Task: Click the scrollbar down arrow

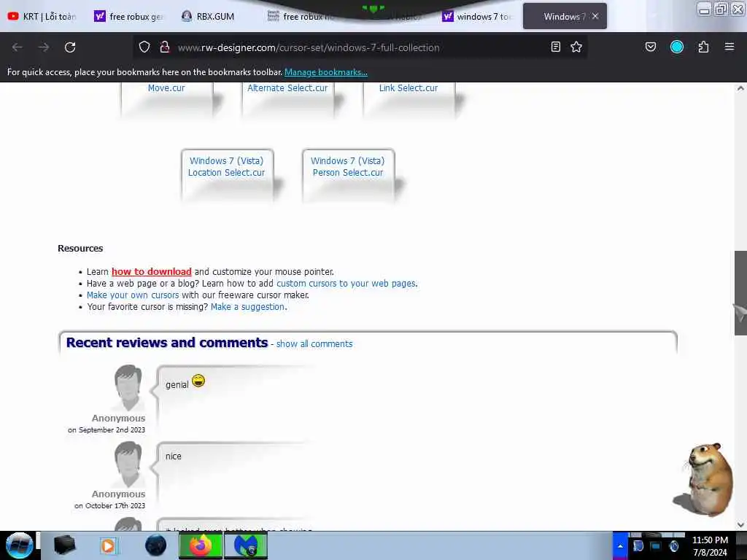Action: 740,525
